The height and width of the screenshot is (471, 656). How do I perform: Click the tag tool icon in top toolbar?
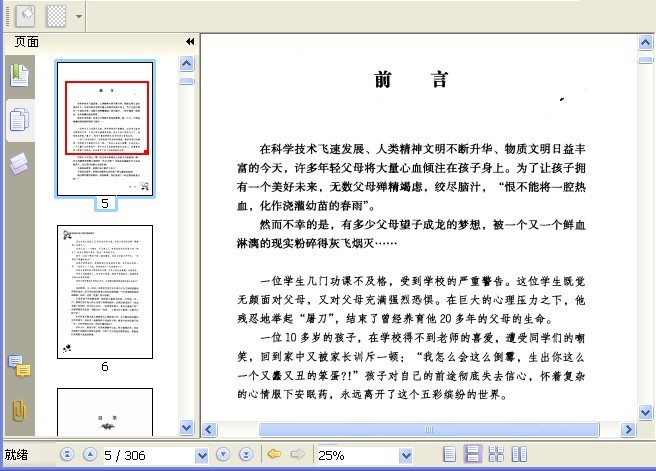tap(25, 16)
